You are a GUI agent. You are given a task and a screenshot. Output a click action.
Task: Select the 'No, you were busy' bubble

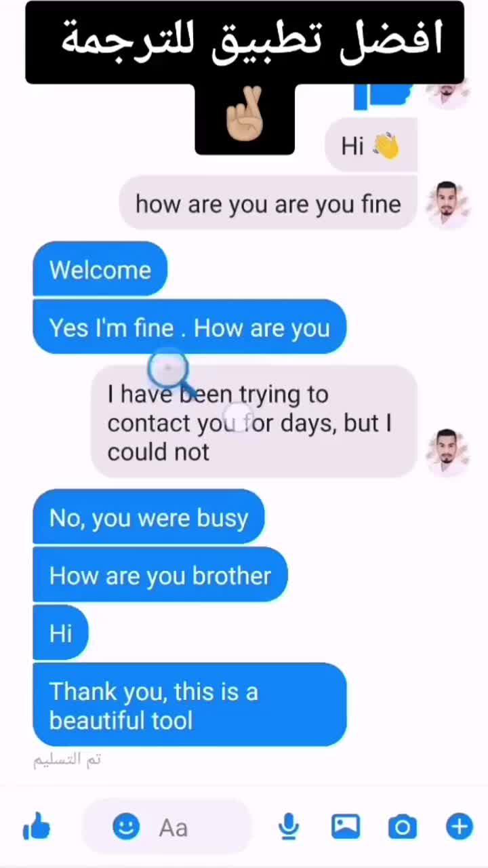point(148,517)
